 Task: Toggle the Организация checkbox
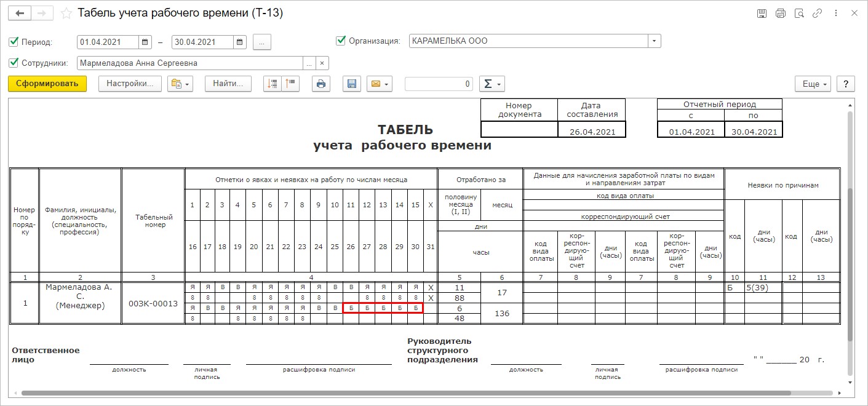pyautogui.click(x=341, y=41)
